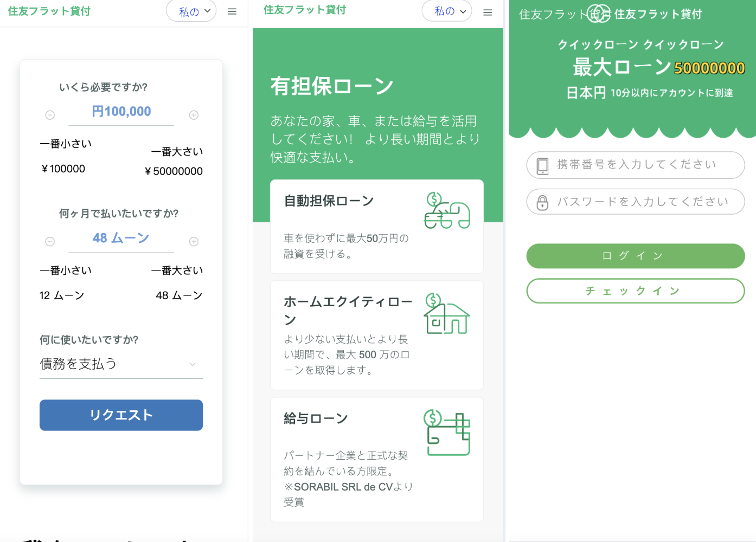Click the car collateral loan icon
This screenshot has height=542, width=756.
(447, 211)
